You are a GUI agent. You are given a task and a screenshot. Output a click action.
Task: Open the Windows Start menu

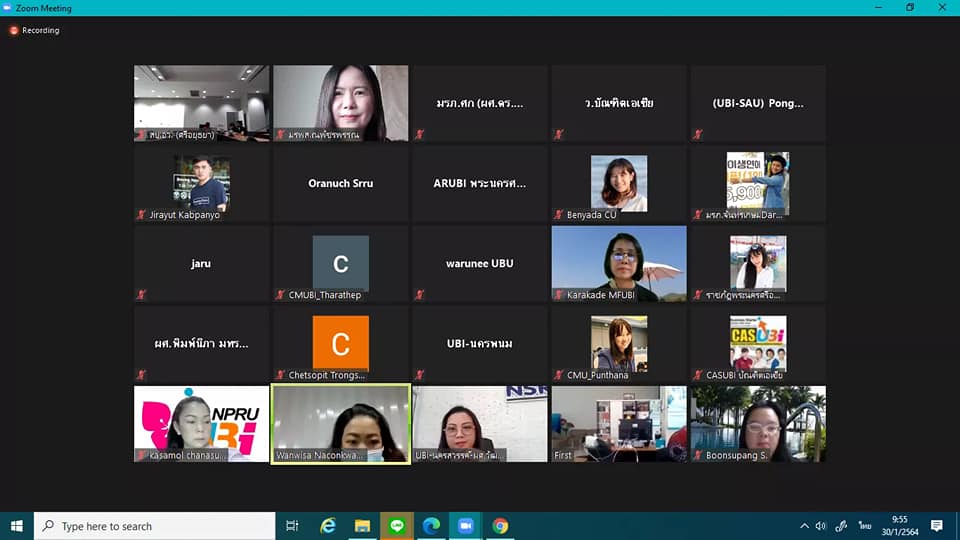16,526
